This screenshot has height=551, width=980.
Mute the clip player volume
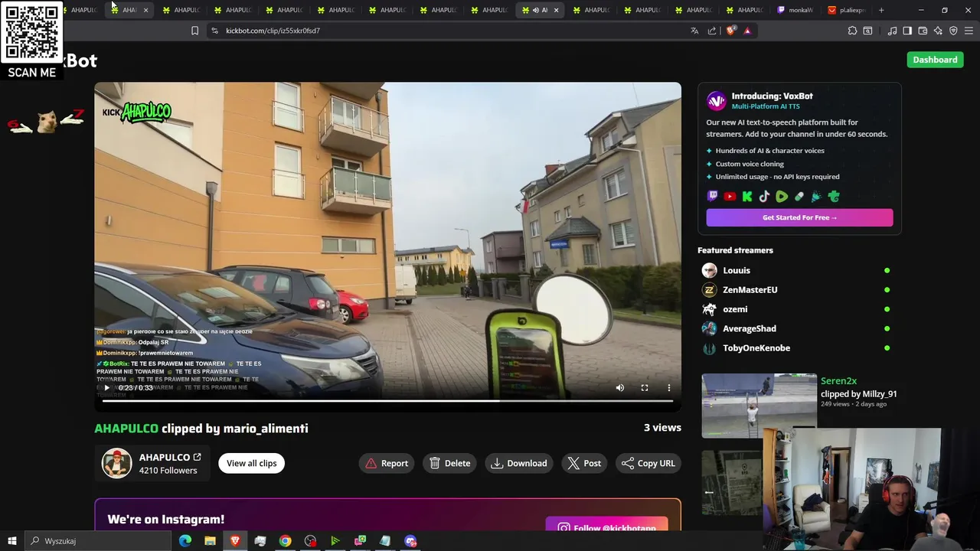pos(620,388)
